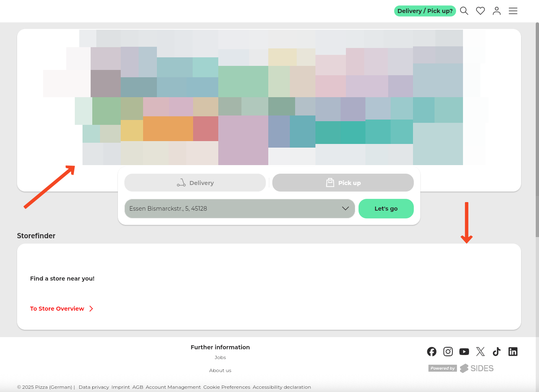This screenshot has width=539, height=392.
Task: Click the X (Twitter) icon
Action: [x=480, y=351]
